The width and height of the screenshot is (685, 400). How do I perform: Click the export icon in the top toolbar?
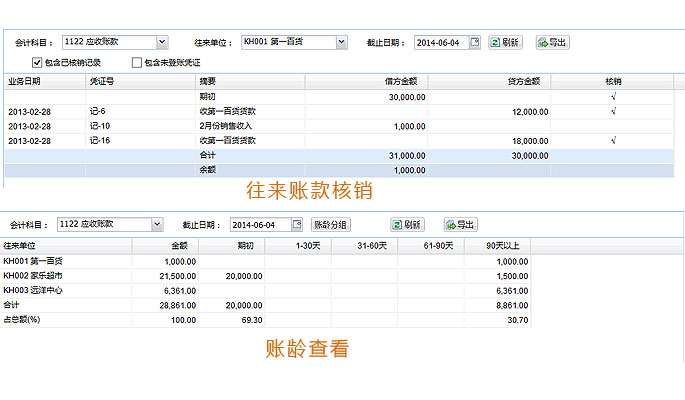pyautogui.click(x=544, y=43)
